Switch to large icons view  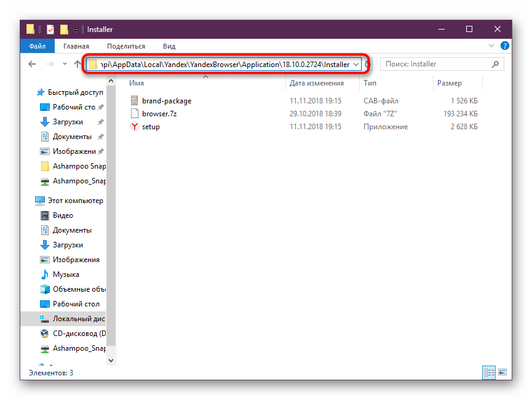(502, 372)
